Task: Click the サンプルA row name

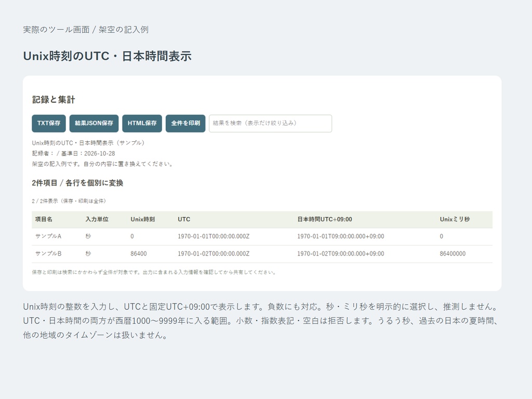Action: point(48,236)
